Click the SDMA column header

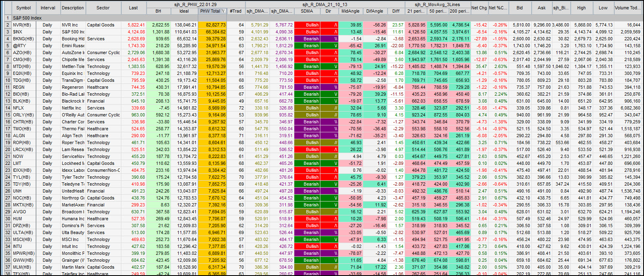coord(307,11)
